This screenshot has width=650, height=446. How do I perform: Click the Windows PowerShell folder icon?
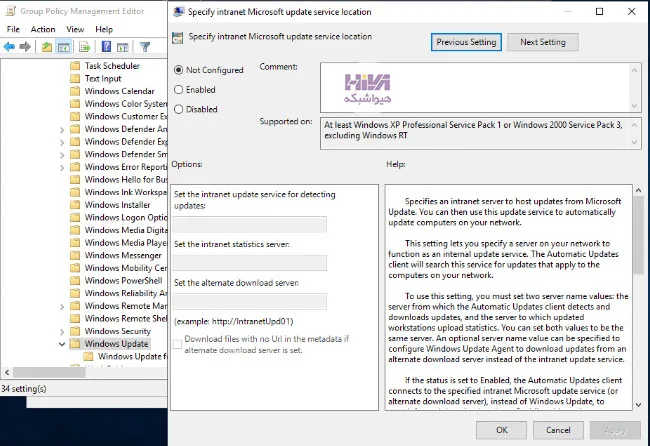coord(75,281)
